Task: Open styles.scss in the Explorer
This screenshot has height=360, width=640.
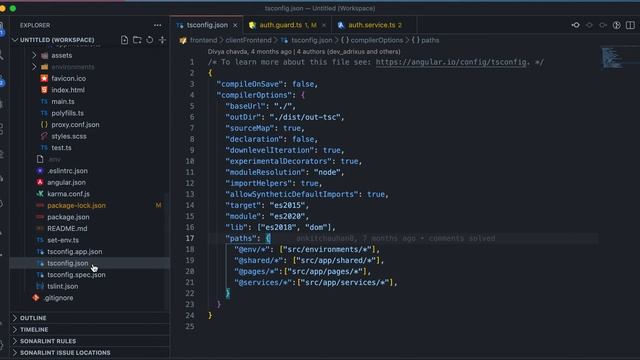Action: tap(69, 136)
